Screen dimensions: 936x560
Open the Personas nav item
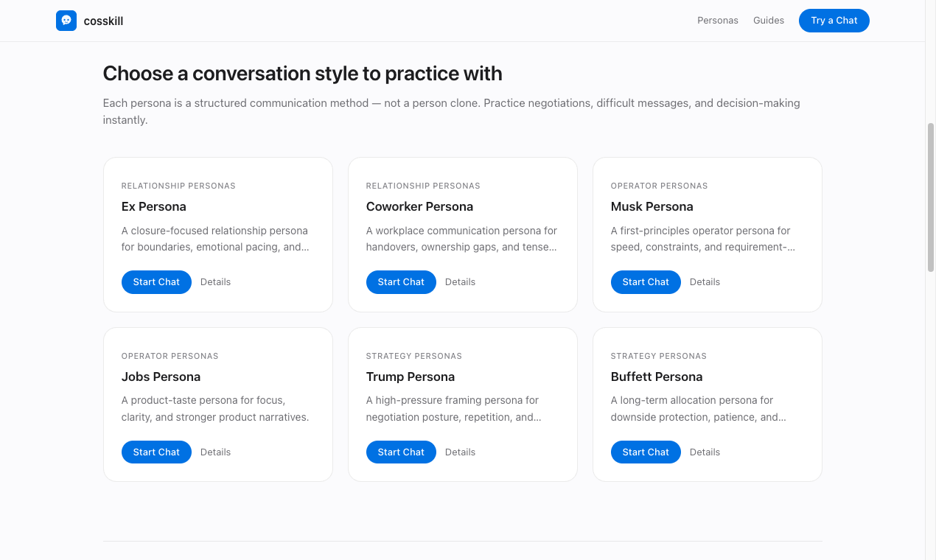[718, 21]
